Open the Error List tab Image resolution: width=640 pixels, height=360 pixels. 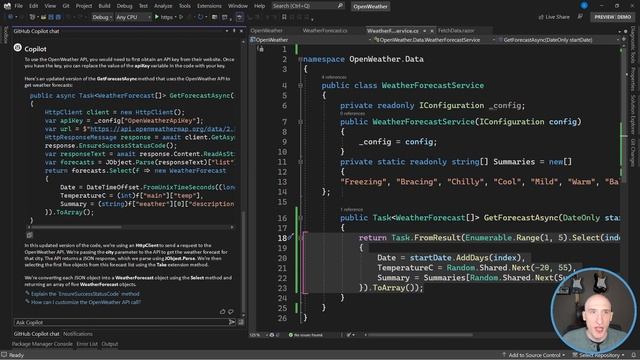87,344
